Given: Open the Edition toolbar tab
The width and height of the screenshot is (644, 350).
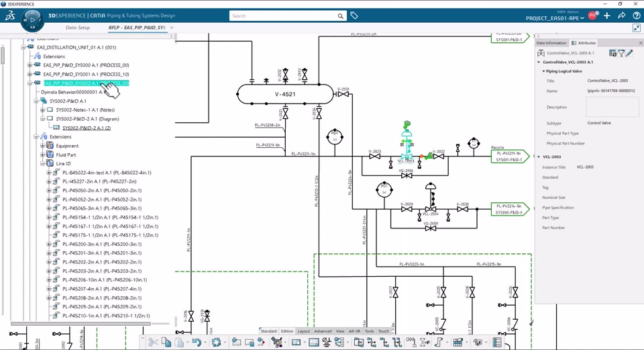Looking at the screenshot, I should [x=287, y=331].
